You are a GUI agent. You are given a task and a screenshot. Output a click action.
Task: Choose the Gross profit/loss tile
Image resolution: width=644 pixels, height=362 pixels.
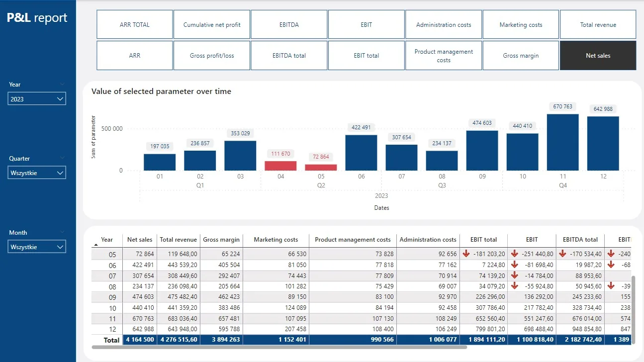(212, 56)
